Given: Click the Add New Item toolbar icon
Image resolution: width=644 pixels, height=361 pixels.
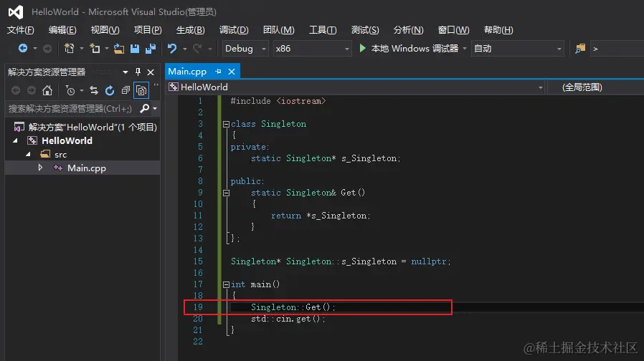Looking at the screenshot, I should coord(95,49).
